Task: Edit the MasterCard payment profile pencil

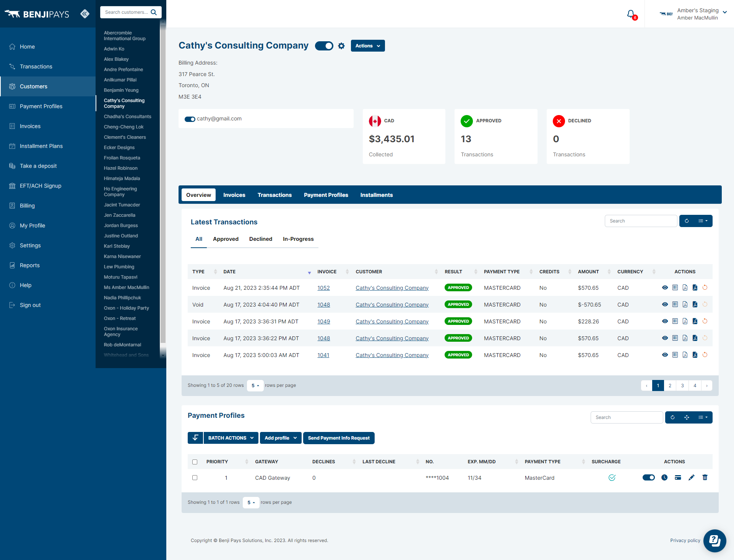Action: [691, 477]
